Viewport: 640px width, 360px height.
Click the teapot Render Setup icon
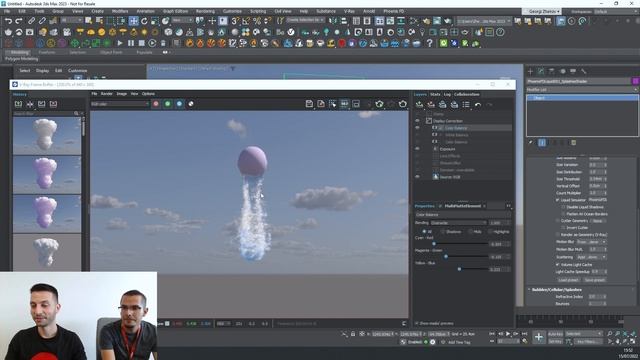[426, 21]
